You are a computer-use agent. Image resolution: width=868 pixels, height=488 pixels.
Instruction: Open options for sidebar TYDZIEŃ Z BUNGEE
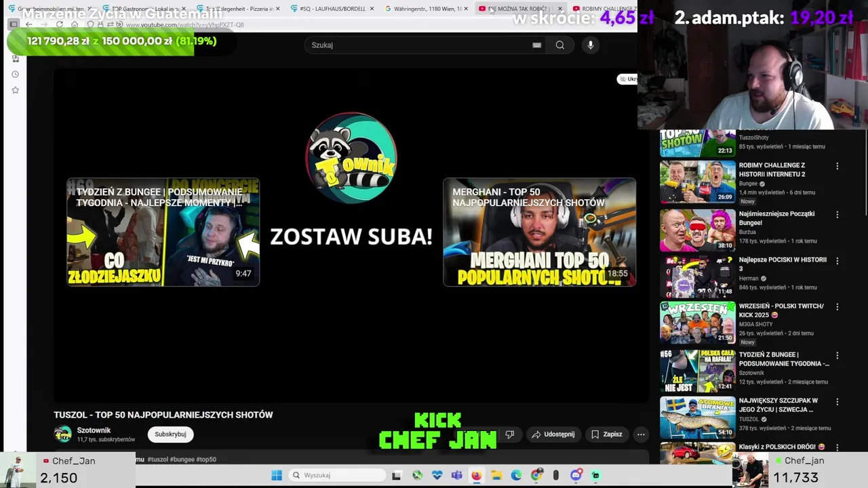837,356
